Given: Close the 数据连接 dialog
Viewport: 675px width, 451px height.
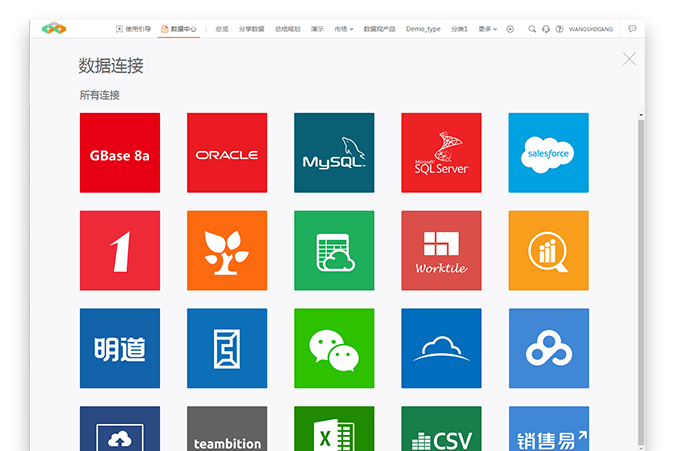Looking at the screenshot, I should pos(629,59).
